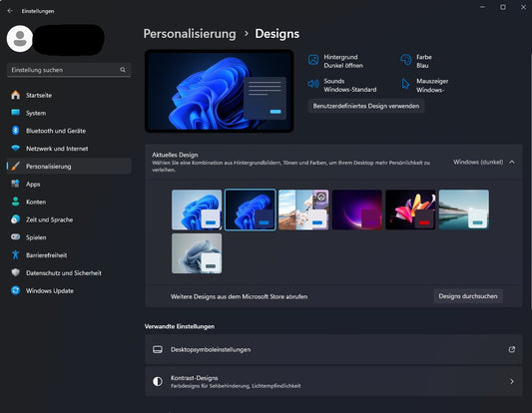Click Benutzerdefiniertes Design verwenden button

click(366, 106)
